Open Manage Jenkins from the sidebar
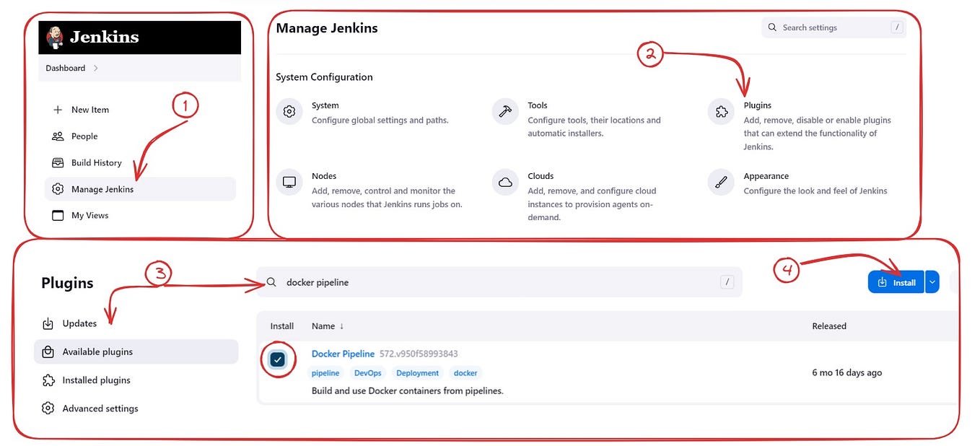This screenshot has height=446, width=980. pos(104,188)
